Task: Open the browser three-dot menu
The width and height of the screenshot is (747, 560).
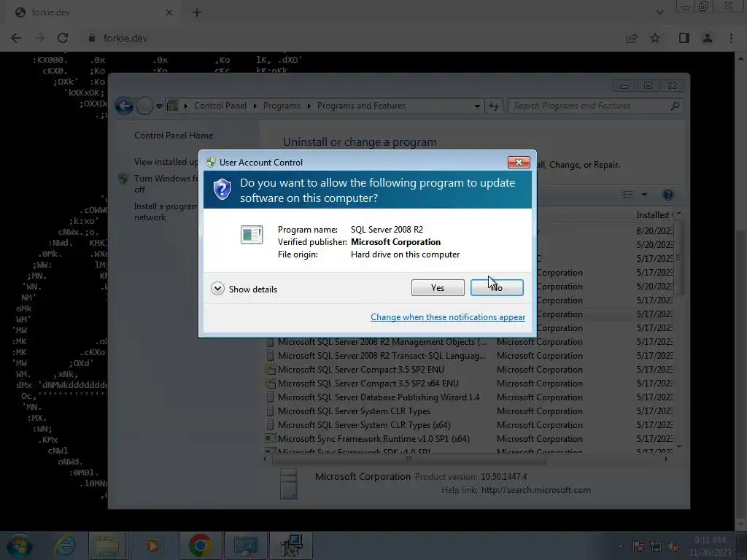Action: [731, 38]
